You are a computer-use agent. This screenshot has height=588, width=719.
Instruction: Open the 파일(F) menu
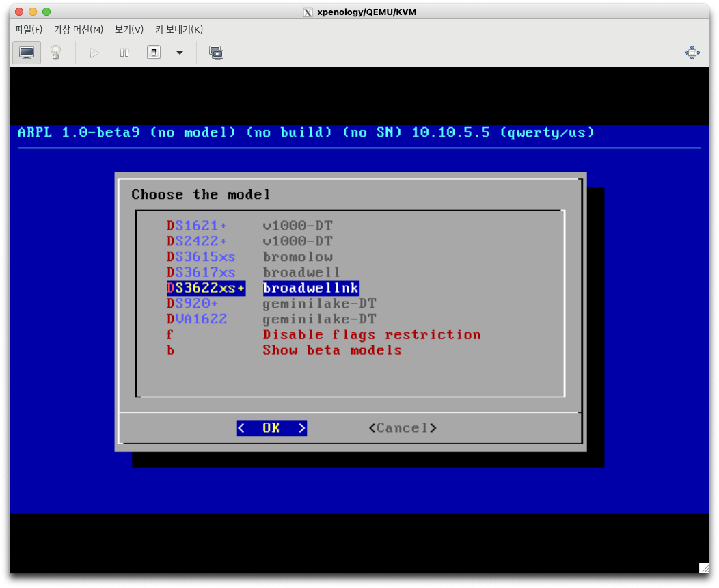tap(29, 29)
